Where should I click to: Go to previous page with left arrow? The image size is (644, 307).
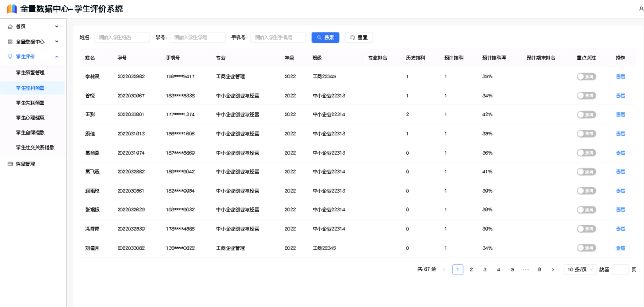444,270
